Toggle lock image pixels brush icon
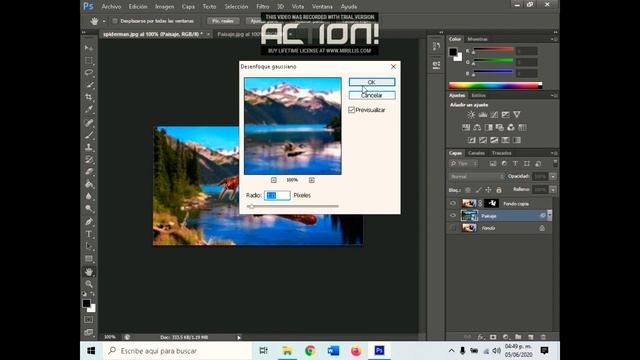This screenshot has width=640, height=360. tap(478, 190)
